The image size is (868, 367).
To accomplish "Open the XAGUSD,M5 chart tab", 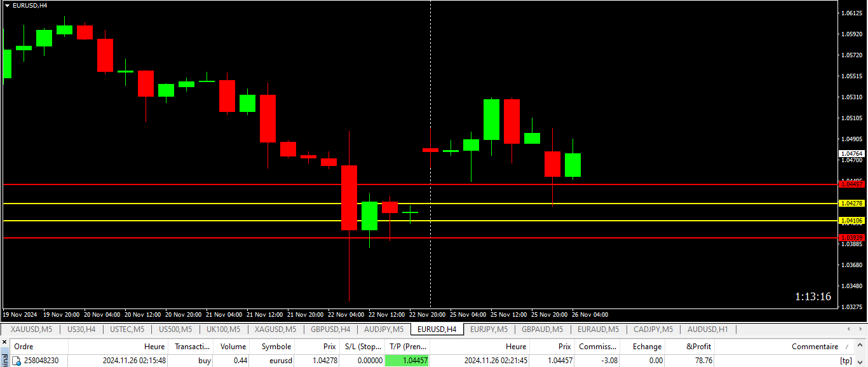I will 275,329.
